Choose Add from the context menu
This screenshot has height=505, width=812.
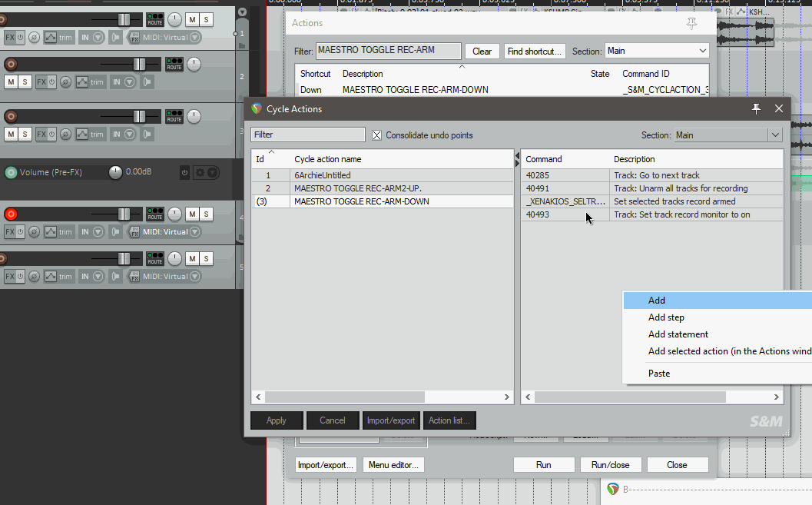pos(718,301)
